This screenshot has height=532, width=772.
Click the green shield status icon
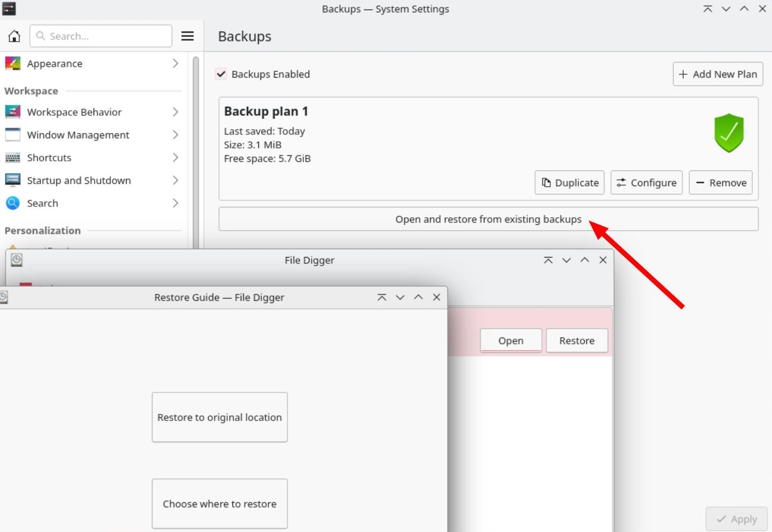729,133
